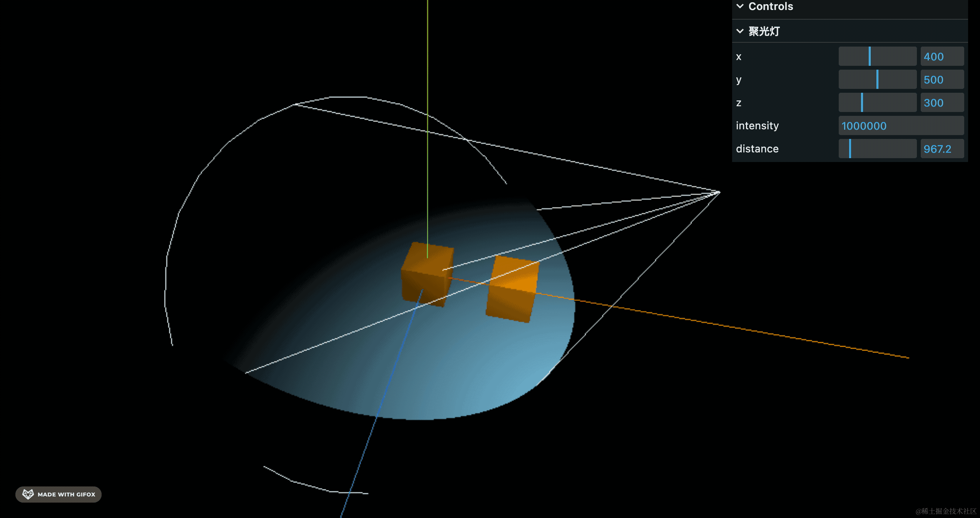
Task: Click the left orange cube
Action: [x=427, y=274]
